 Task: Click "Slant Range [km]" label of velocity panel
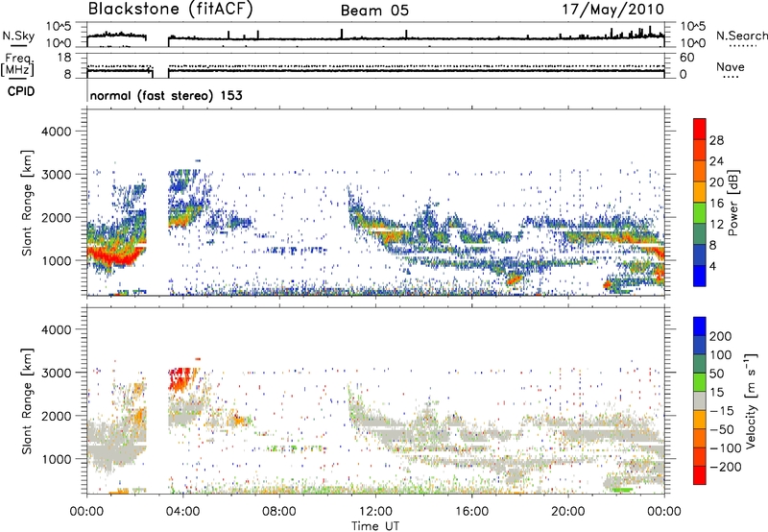pyautogui.click(x=27, y=401)
